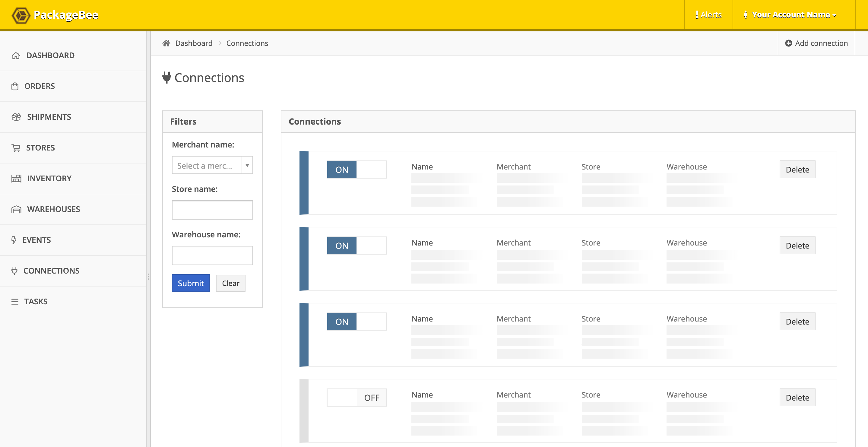The height and width of the screenshot is (447, 868).
Task: Click the first connection's Name label
Action: [422, 167]
